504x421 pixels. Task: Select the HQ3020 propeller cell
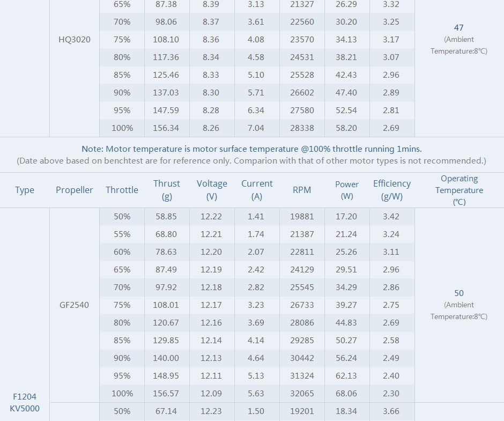[74, 40]
